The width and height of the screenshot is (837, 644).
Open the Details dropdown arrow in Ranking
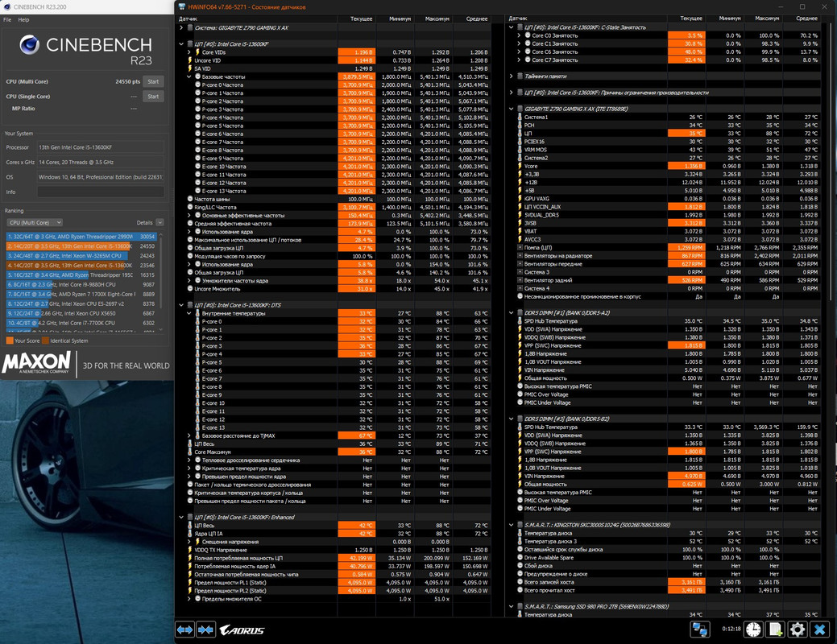click(x=160, y=222)
